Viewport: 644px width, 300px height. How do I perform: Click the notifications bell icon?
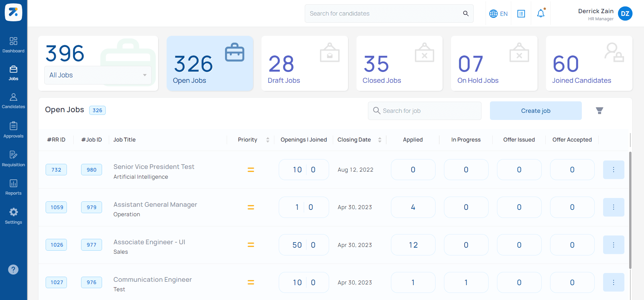click(541, 14)
